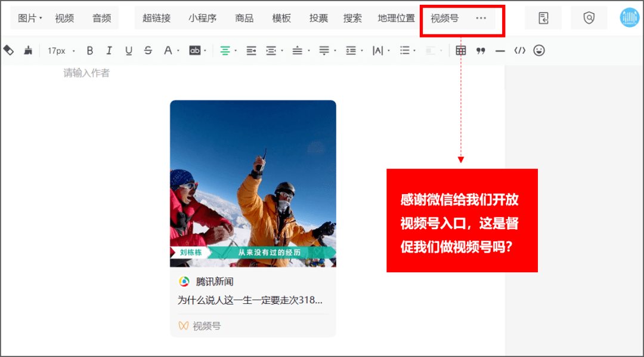Toggle italic formatting
644x357 pixels.
click(x=109, y=50)
